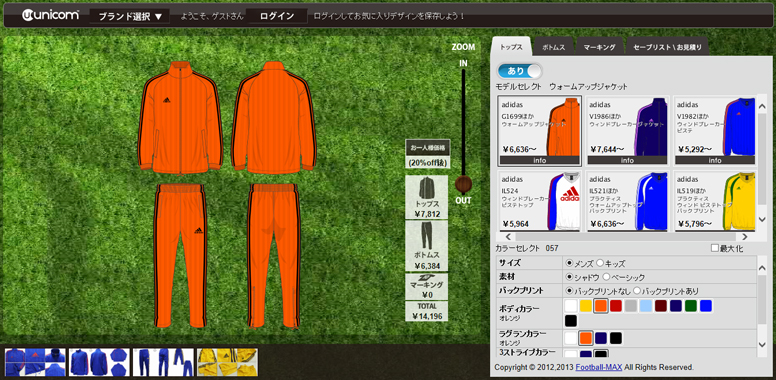
Task: Open the ブランド選択 brand dropdown
Action: click(130, 16)
